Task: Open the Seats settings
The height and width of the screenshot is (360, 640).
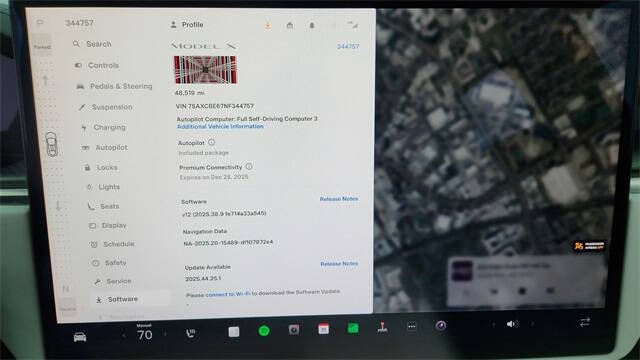Action: [x=104, y=206]
